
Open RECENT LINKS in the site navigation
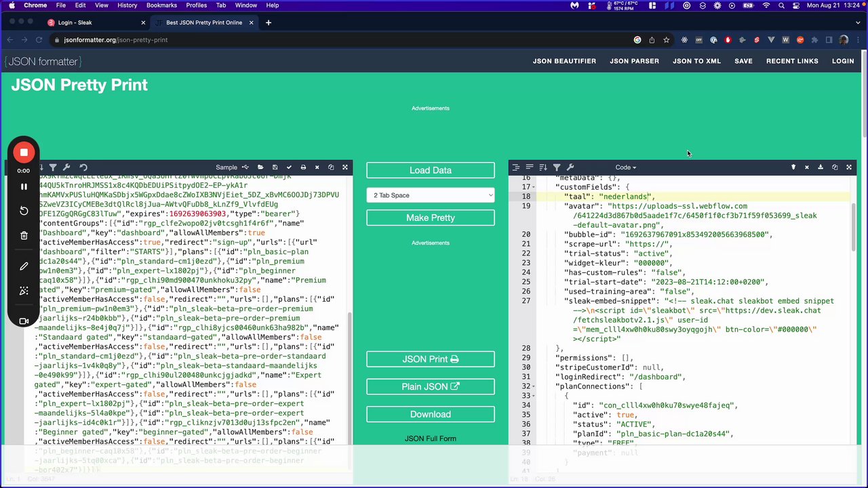coord(792,61)
